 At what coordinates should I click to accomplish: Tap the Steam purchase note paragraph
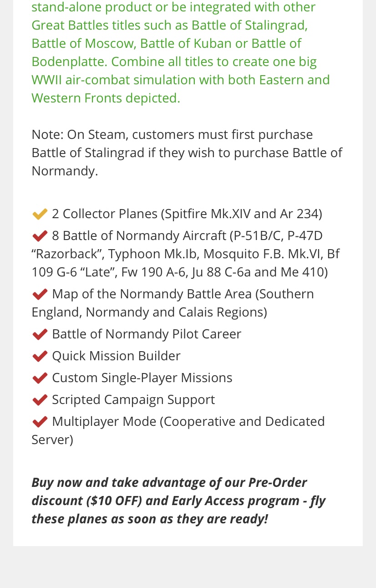point(187,153)
